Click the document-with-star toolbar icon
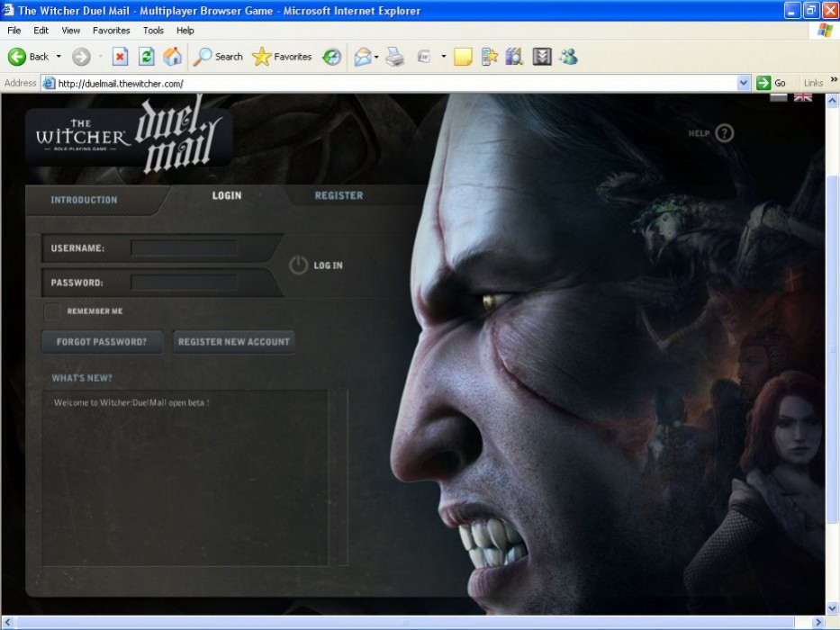This screenshot has height=630, width=840. point(489,56)
